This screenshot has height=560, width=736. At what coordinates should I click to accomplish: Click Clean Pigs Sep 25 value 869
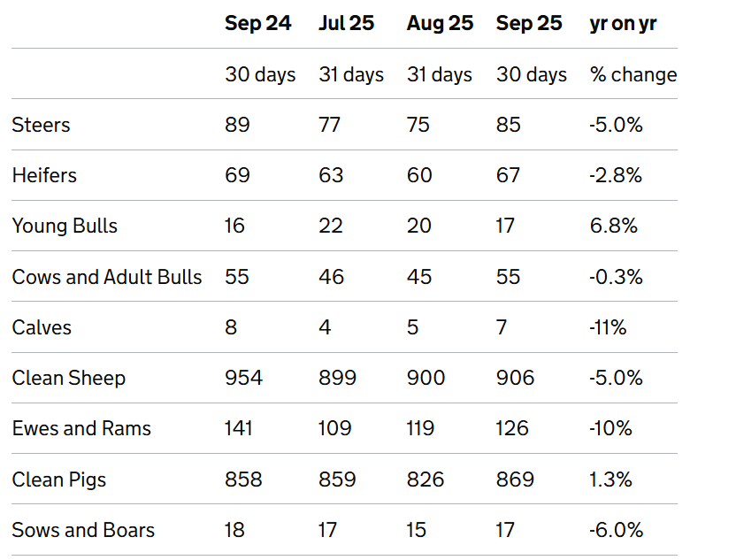point(515,479)
